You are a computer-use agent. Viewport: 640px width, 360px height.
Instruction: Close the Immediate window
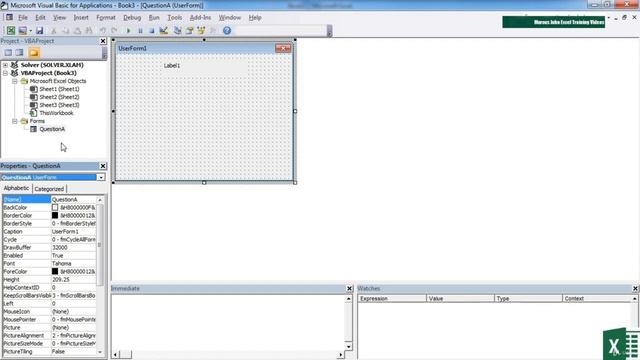[349, 289]
